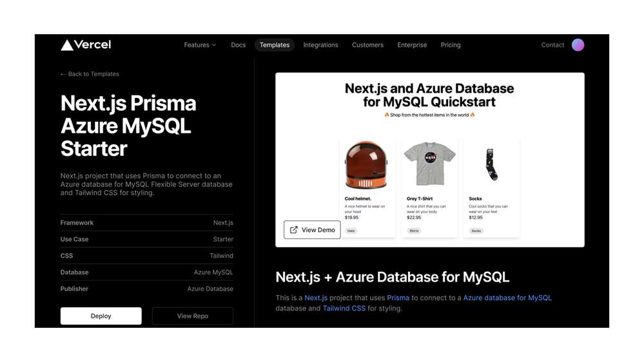Click the Next.js + Azure Database for MySQL heading
Viewport: 644px width, 362px height.
click(392, 277)
